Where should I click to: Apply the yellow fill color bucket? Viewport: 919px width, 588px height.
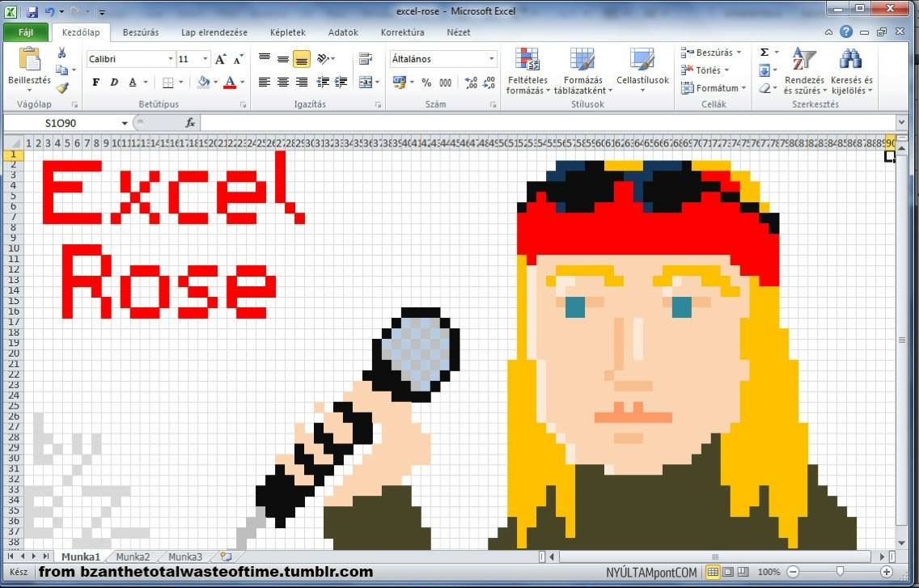click(203, 82)
